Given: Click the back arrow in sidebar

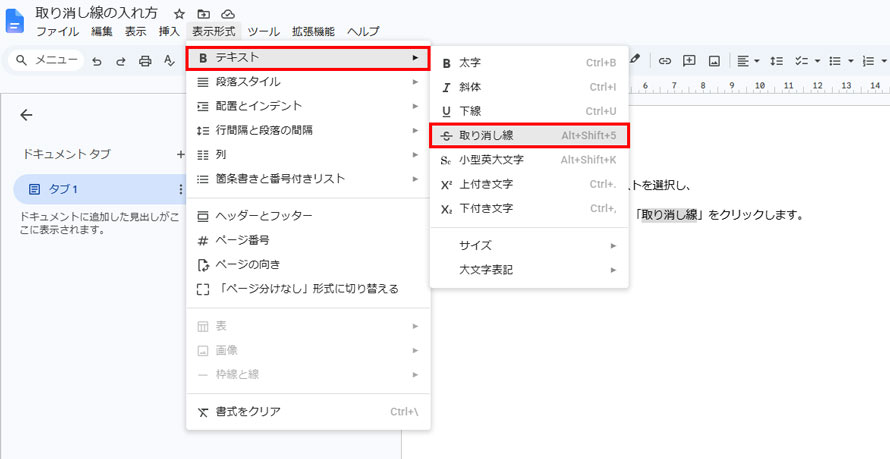Looking at the screenshot, I should click(x=26, y=115).
